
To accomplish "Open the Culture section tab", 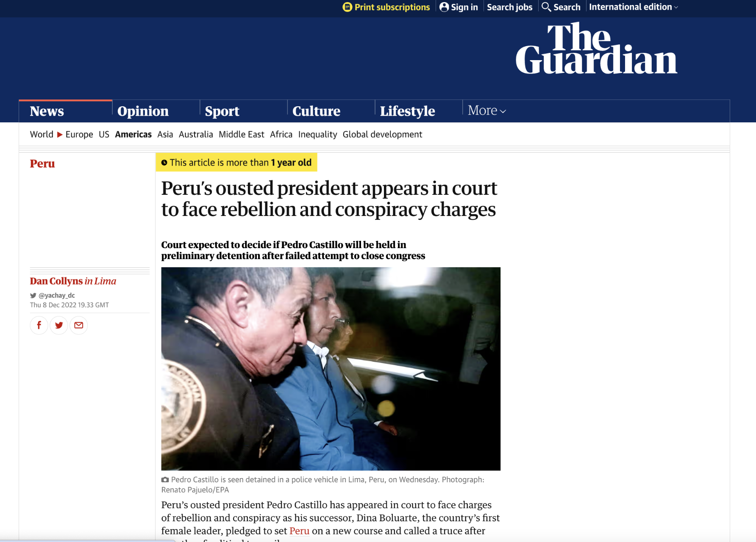I will [x=316, y=111].
